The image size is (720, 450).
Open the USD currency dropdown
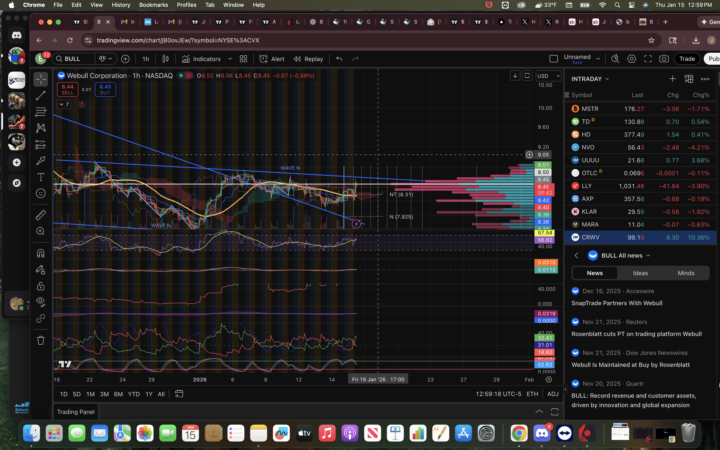[548, 76]
